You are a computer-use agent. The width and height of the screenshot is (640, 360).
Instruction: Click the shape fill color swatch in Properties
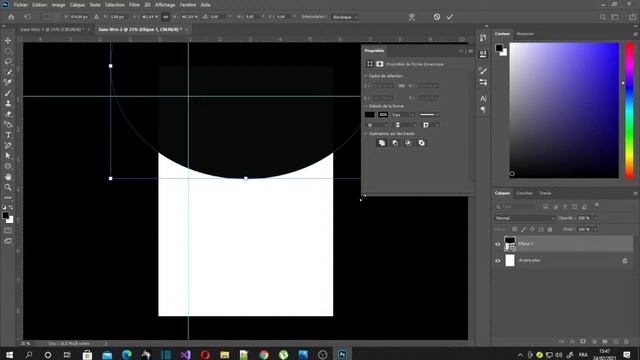tap(369, 115)
